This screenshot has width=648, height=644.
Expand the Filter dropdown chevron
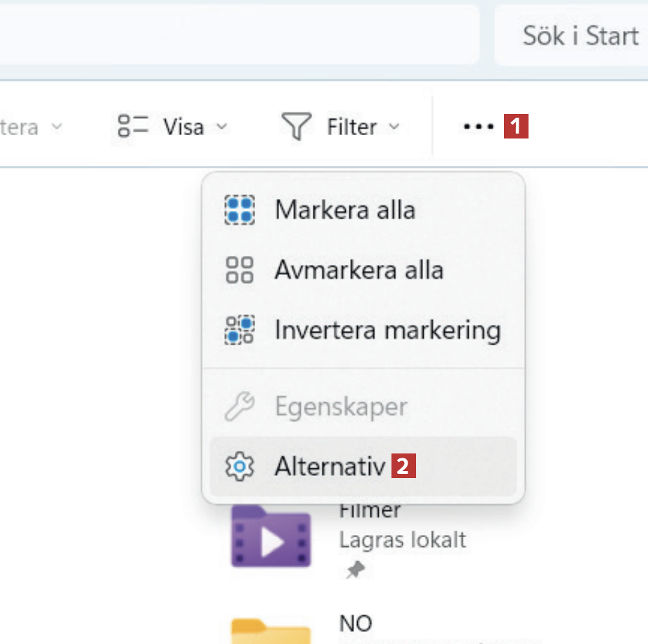[394, 127]
